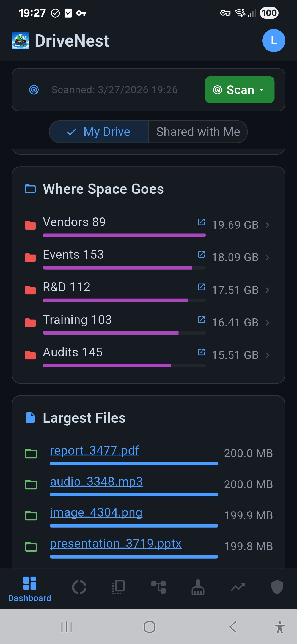Click the Training 103 folder name

point(77,320)
